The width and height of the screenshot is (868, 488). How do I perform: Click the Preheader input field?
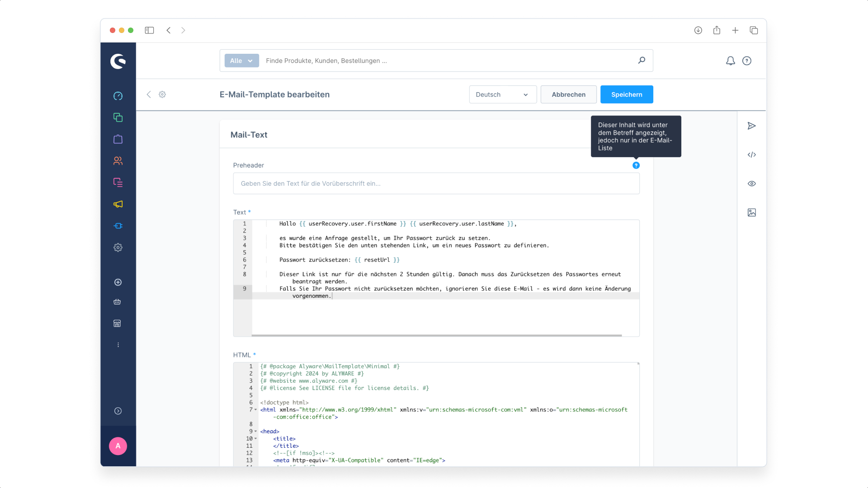coord(436,183)
